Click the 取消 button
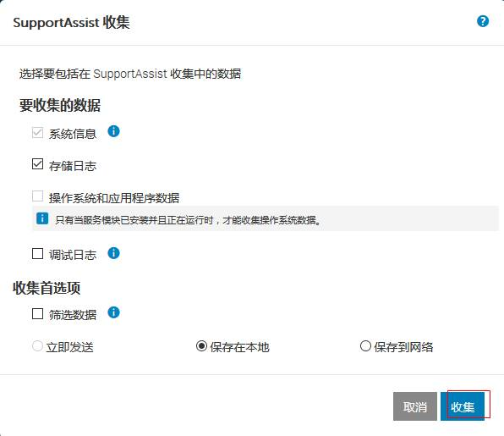This screenshot has height=436, width=504. [415, 406]
